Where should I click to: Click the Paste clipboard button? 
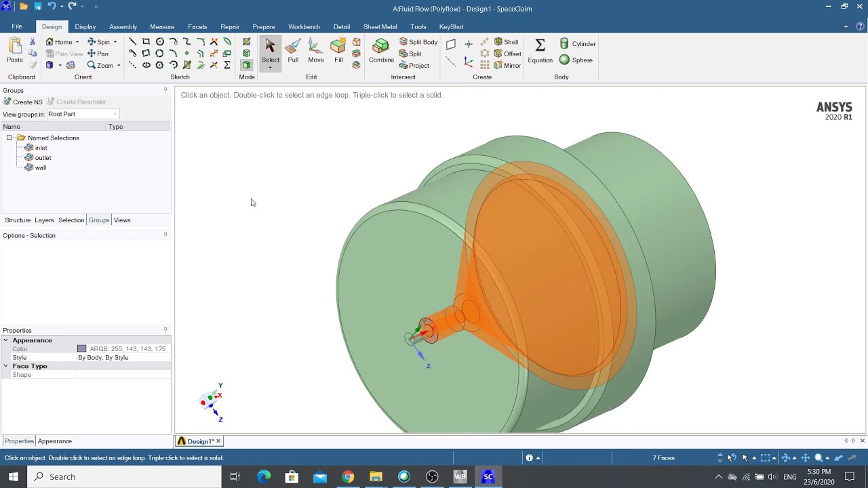click(15, 51)
